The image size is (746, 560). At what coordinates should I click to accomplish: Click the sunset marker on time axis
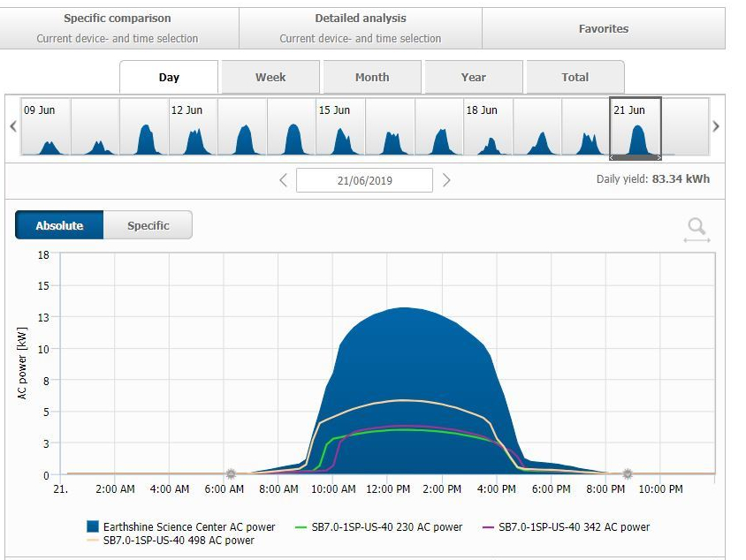coord(627,474)
